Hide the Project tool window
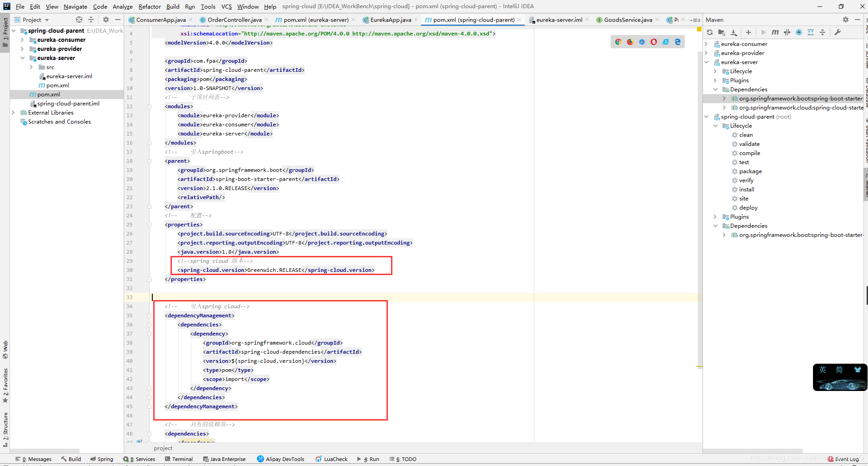Image resolution: width=868 pixels, height=466 pixels. coord(118,20)
